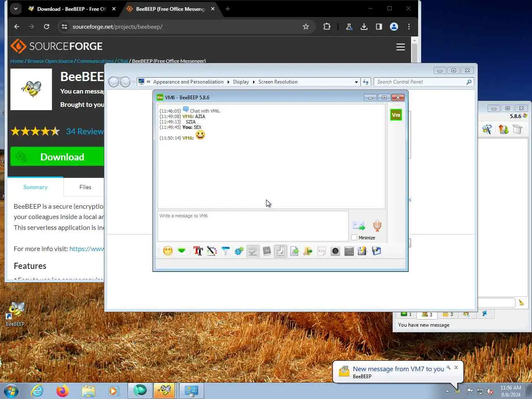532x399 pixels.
Task: Click the 34 Reviews link
Action: point(85,131)
